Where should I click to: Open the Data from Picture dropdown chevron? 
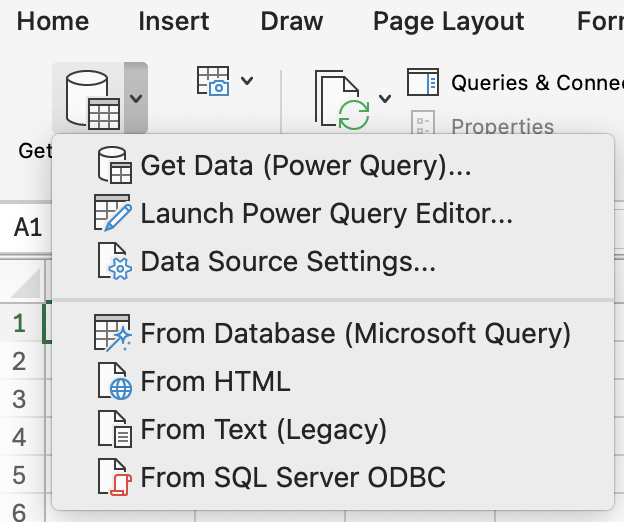click(247, 81)
